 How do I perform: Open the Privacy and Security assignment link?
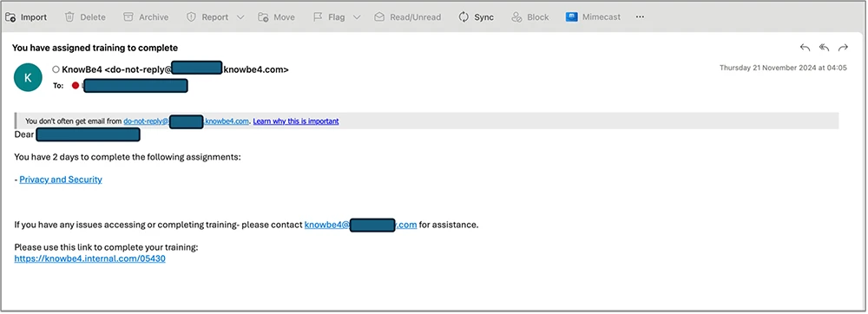coord(61,180)
